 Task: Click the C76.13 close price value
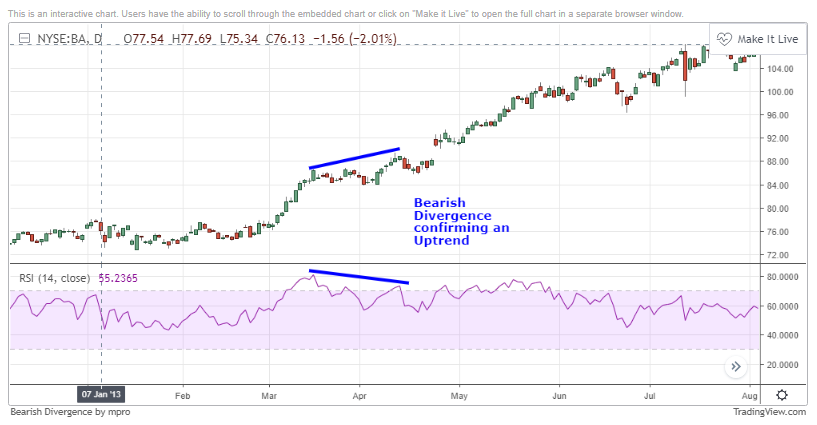pyautogui.click(x=285, y=39)
